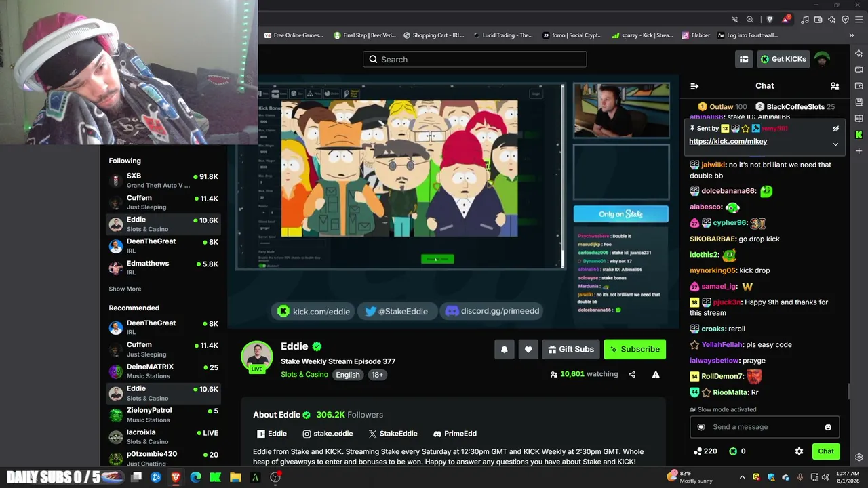
Task: Open fomo Social Crypto bookmark
Action: coord(572,35)
